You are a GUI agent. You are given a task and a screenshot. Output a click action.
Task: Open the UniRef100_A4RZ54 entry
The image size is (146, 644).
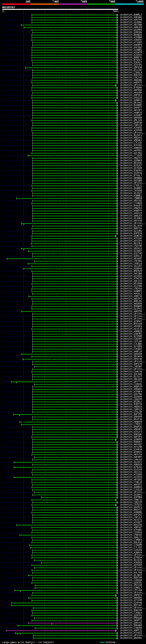point(131,311)
